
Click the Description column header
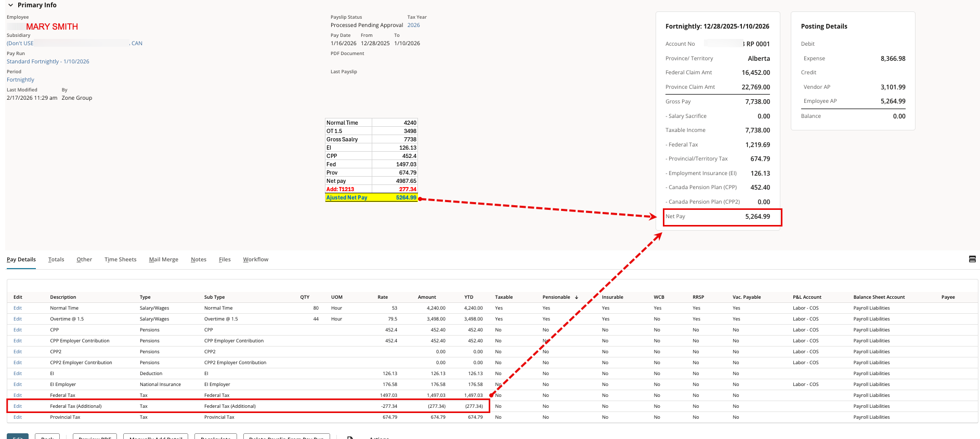(x=63, y=297)
